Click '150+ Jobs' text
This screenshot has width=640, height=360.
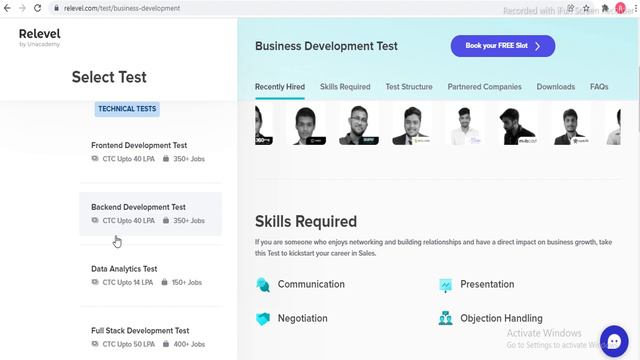pos(187,282)
